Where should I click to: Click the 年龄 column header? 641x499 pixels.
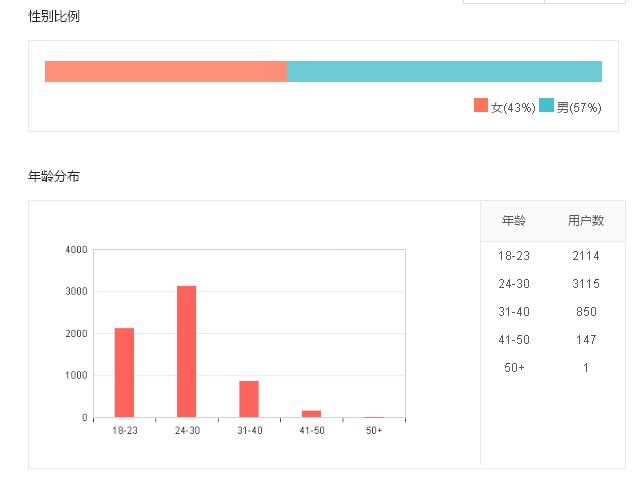pyautogui.click(x=514, y=221)
